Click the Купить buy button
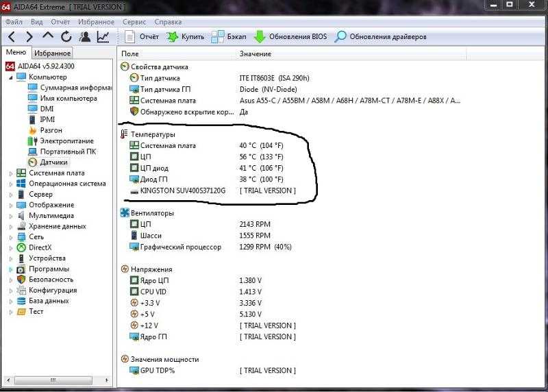 click(185, 36)
